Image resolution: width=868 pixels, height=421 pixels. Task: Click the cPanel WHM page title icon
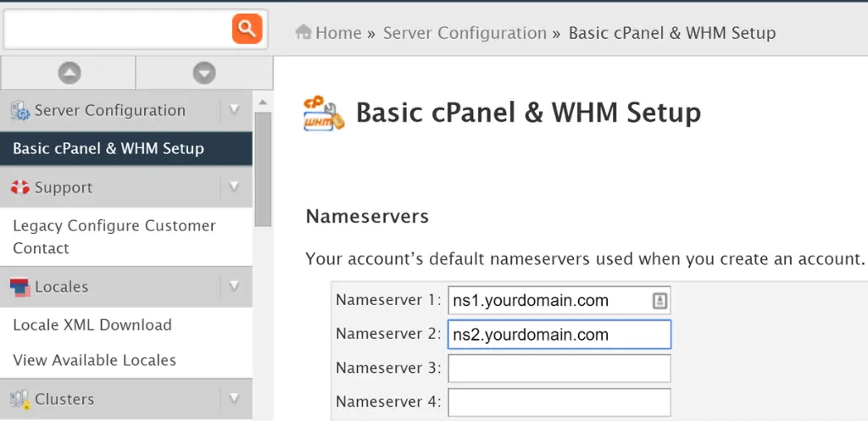(x=324, y=114)
